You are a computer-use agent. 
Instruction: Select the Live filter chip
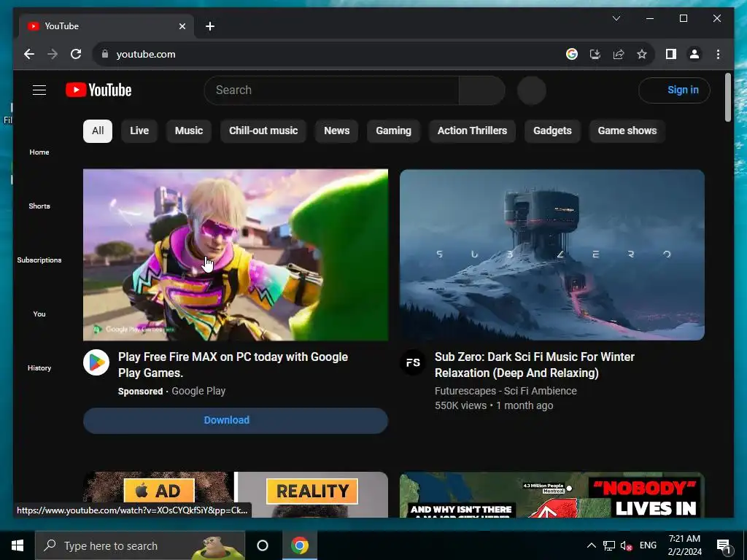coord(139,131)
